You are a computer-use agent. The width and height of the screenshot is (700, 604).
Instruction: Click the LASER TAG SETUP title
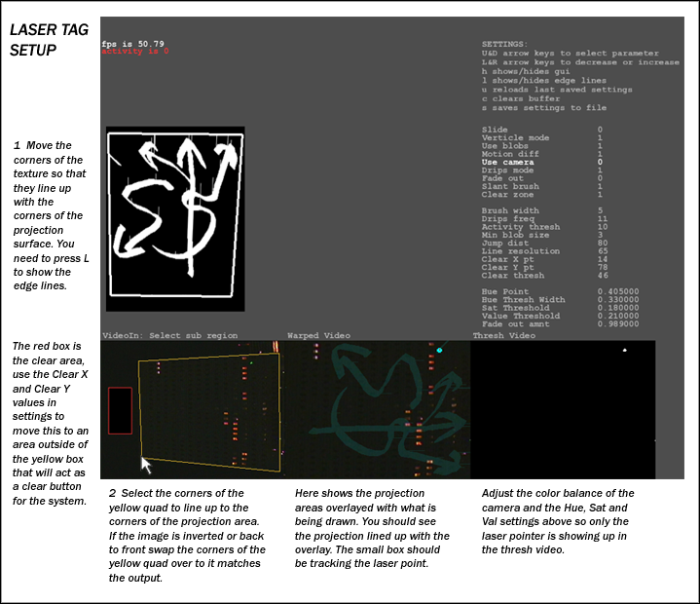(49, 40)
